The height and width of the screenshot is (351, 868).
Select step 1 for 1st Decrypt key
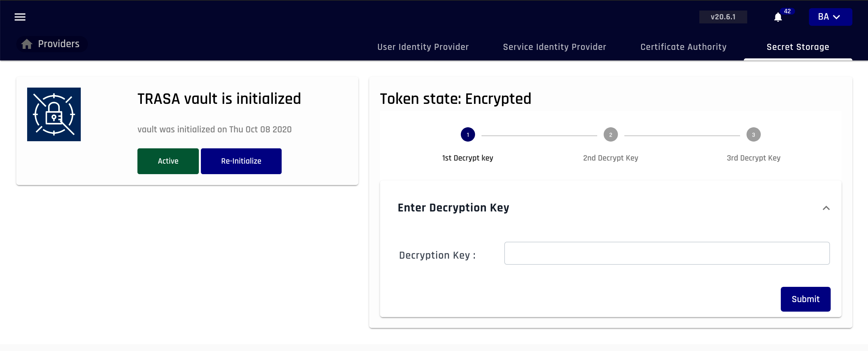468,134
